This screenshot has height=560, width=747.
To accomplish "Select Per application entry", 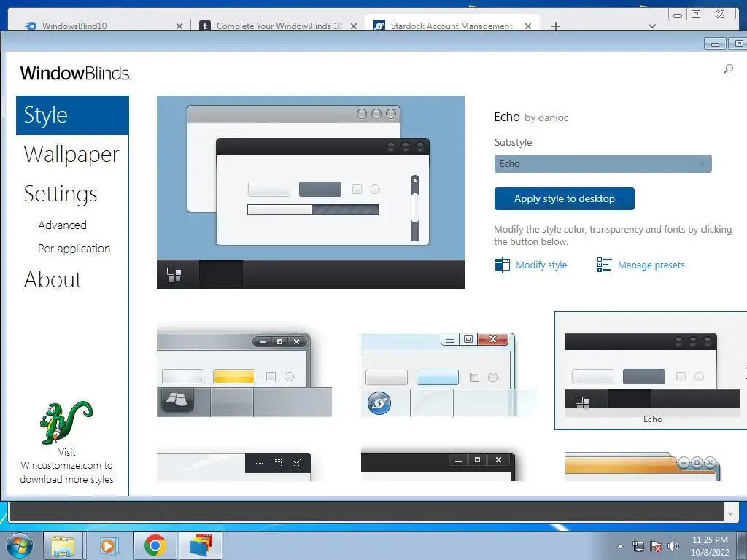I will click(x=74, y=249).
